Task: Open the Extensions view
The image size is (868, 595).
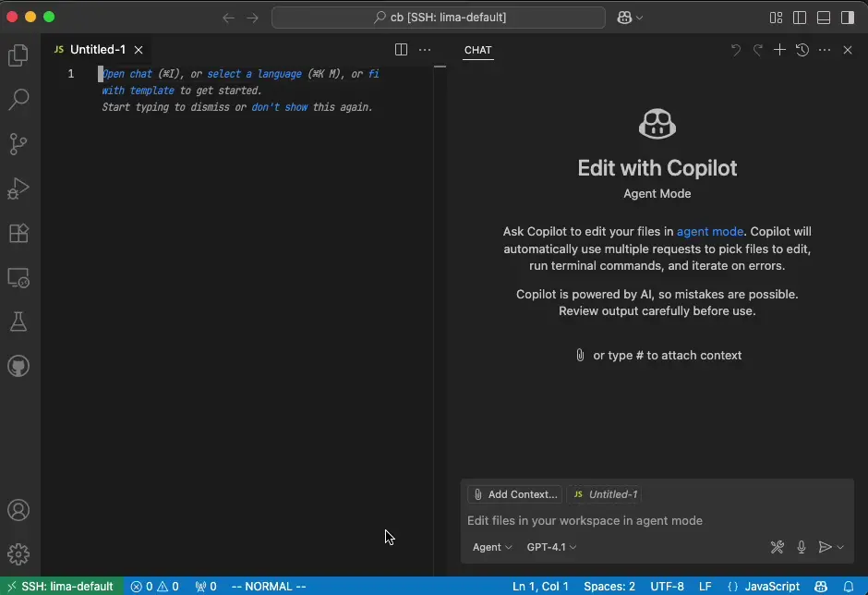Action: pyautogui.click(x=18, y=233)
